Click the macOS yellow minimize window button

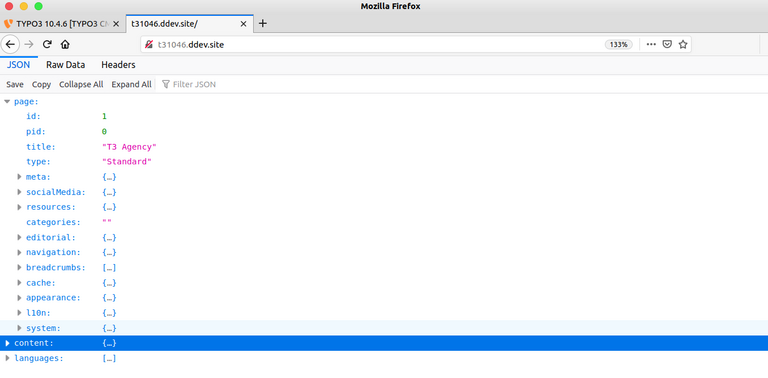pos(24,6)
